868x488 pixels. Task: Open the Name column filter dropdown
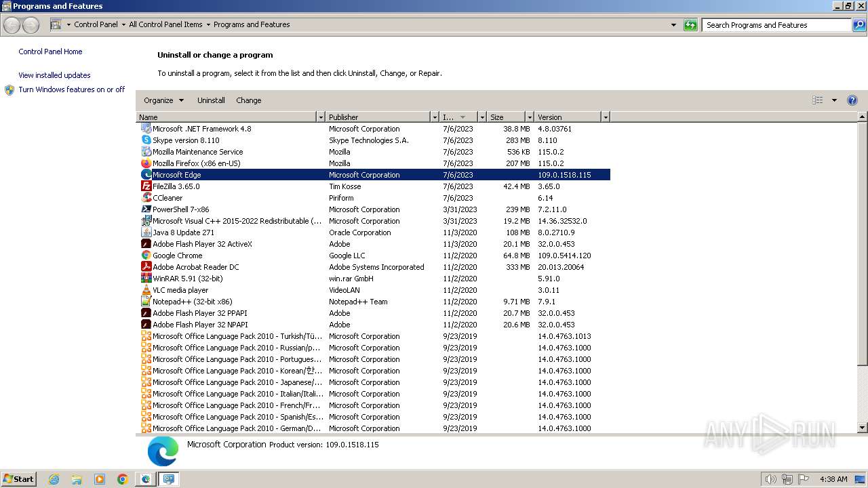point(321,117)
